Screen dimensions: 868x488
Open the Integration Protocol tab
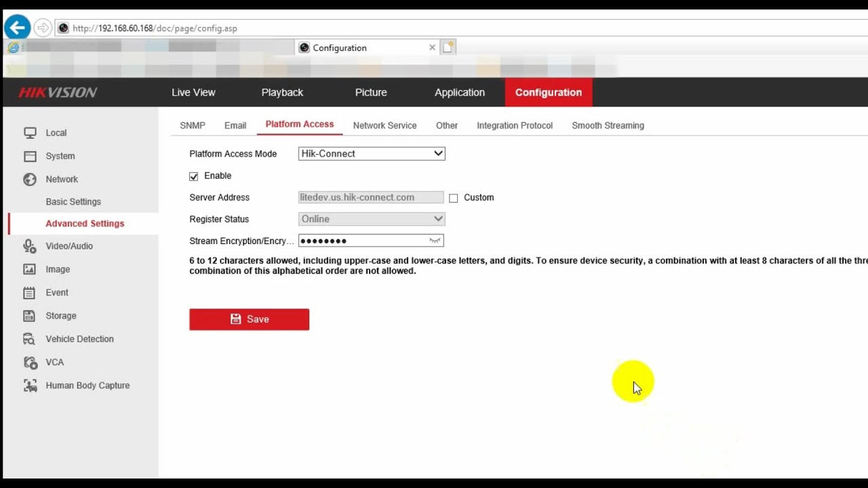515,125
